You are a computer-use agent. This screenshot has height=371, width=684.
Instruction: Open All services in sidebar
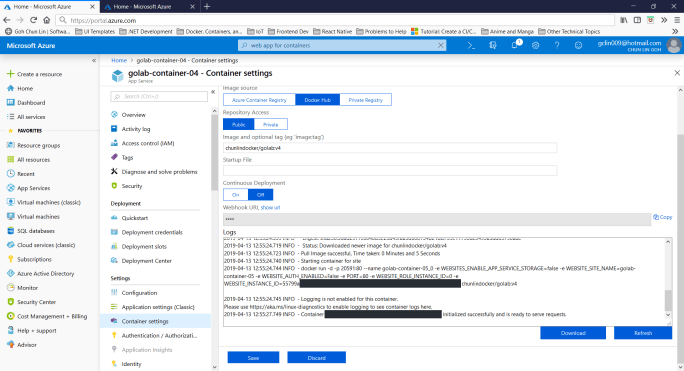pos(26,117)
